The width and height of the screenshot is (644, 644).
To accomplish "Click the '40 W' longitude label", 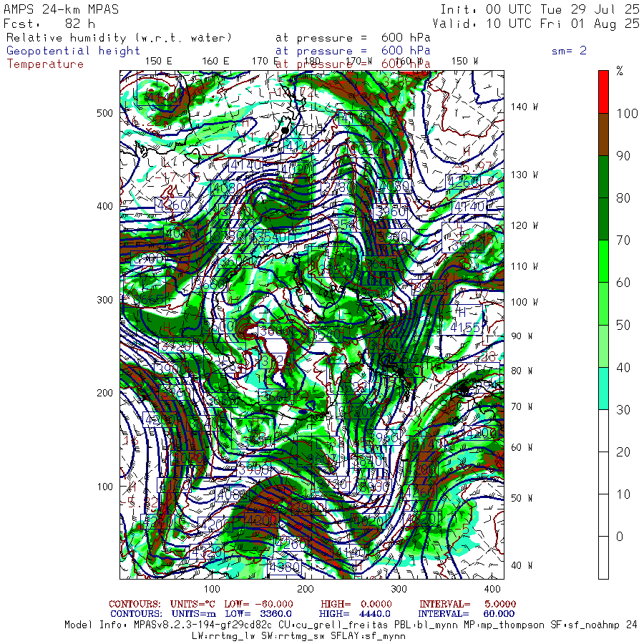I will pos(522,566).
